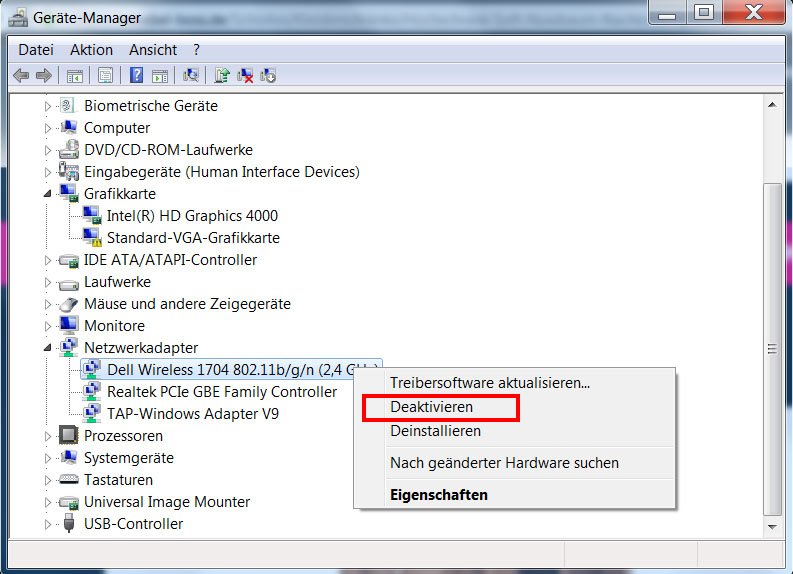Select the Intel(R) HD Graphics 4000 icon
The height and width of the screenshot is (574, 793).
(92, 215)
